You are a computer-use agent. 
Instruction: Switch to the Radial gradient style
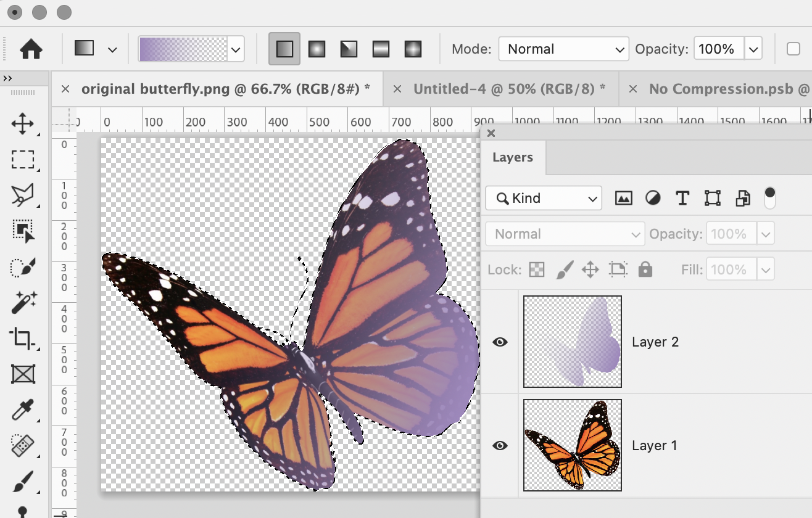tap(317, 48)
